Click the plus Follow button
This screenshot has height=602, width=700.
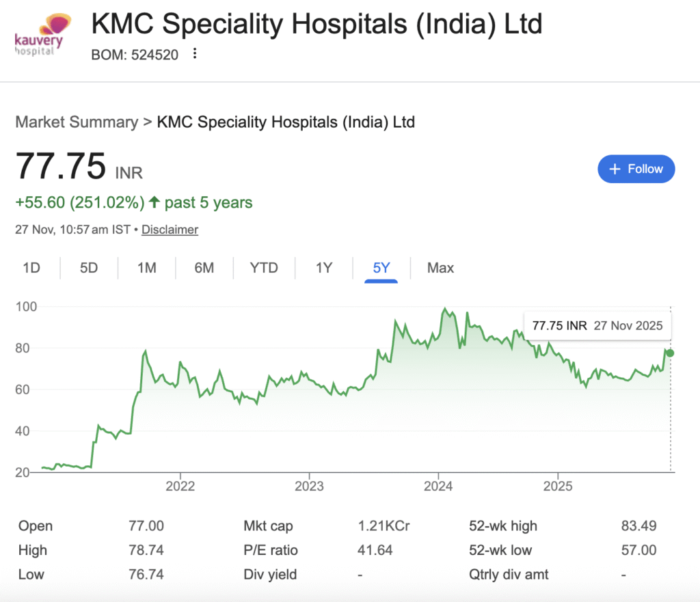(x=636, y=169)
